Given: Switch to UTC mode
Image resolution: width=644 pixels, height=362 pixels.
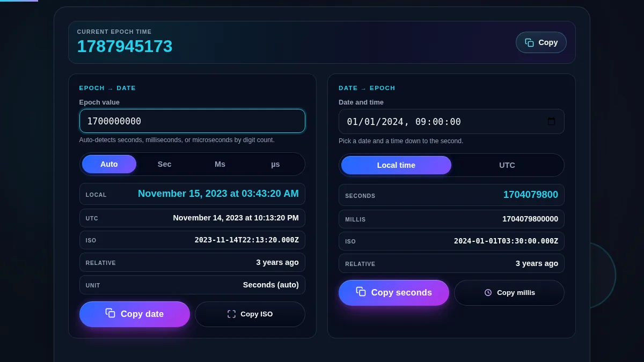Looking at the screenshot, I should click(x=507, y=165).
